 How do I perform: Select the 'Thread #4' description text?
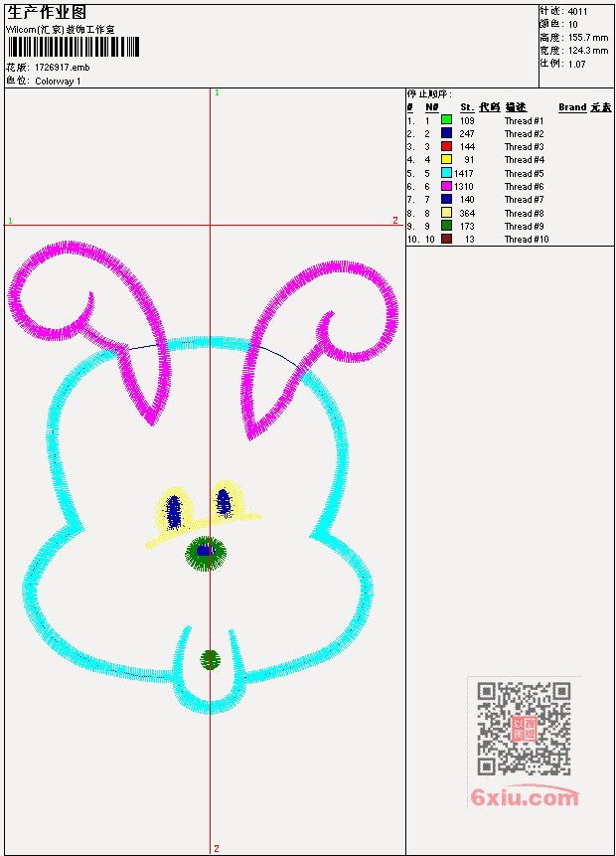[524, 160]
